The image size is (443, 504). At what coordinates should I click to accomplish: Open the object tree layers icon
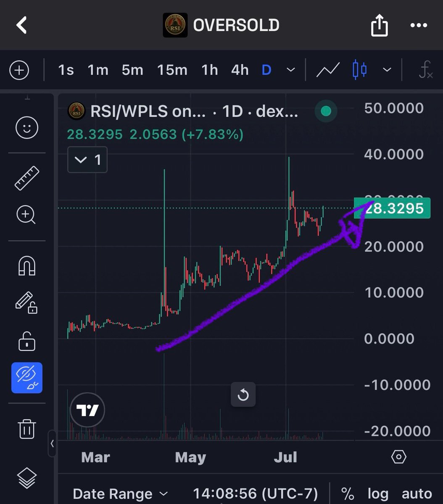tap(27, 478)
